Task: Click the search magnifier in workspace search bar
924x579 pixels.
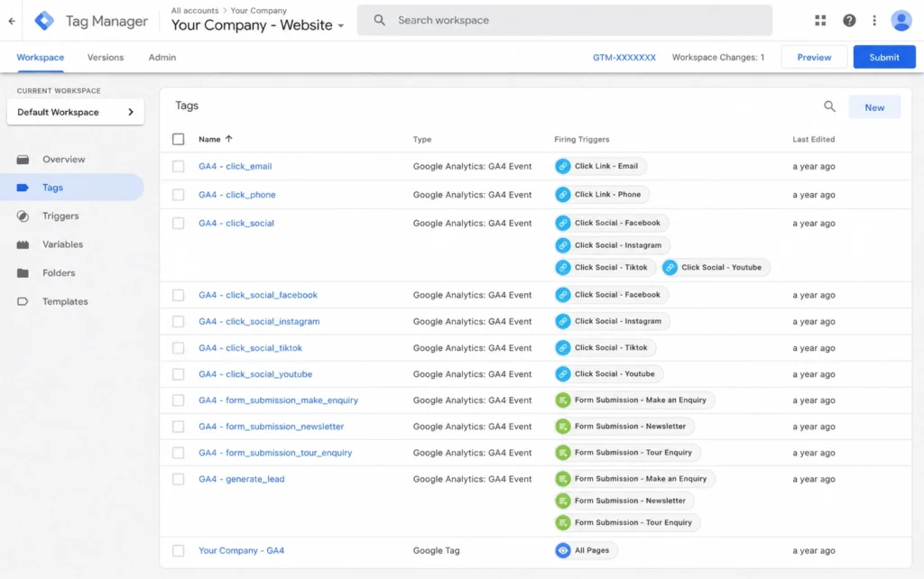Action: tap(380, 20)
